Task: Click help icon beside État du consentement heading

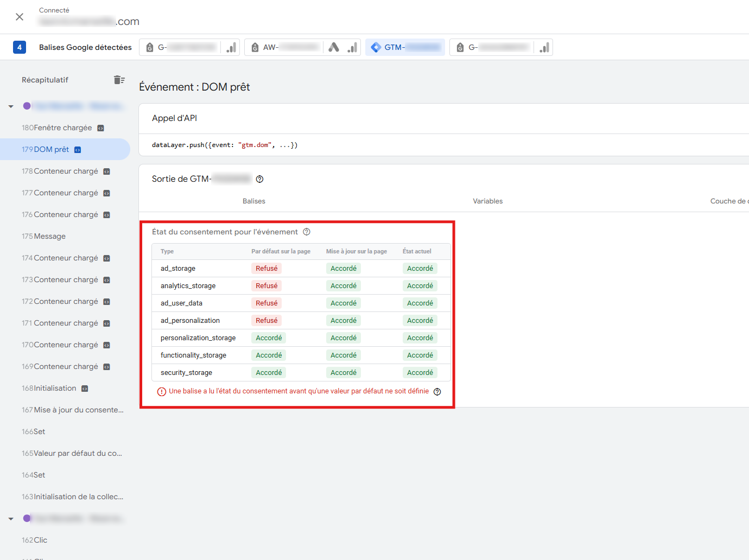Action: point(307,232)
